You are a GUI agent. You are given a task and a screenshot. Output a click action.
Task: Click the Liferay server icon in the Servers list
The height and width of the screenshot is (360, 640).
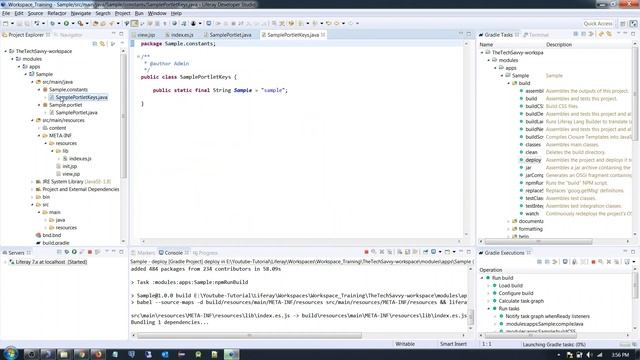[x=12, y=262]
